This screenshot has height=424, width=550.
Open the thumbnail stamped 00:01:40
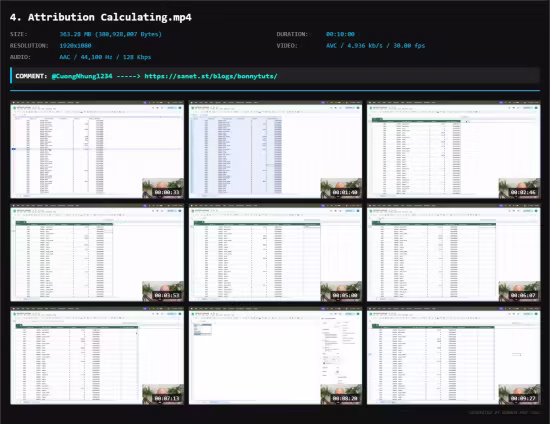pos(275,150)
